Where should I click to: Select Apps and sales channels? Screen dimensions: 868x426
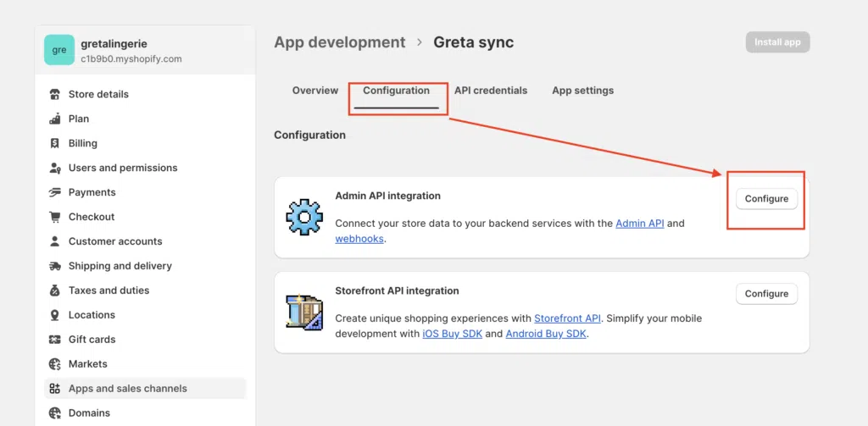(145, 389)
